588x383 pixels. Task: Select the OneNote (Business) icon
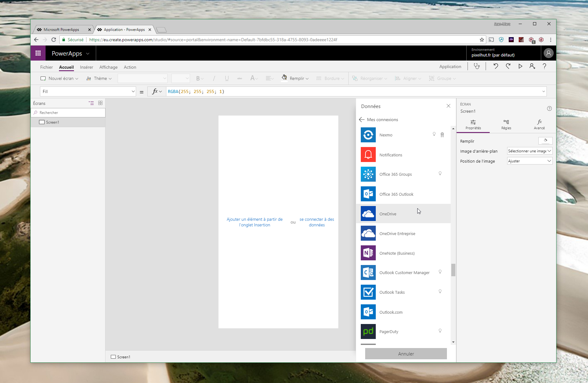point(368,253)
